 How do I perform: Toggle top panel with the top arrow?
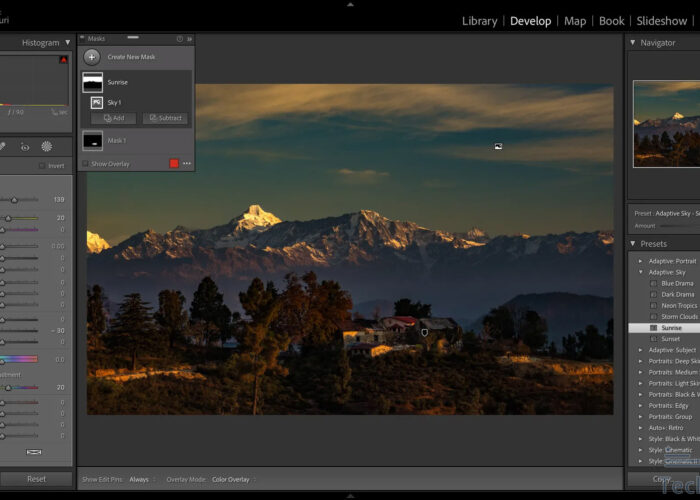(x=350, y=4)
